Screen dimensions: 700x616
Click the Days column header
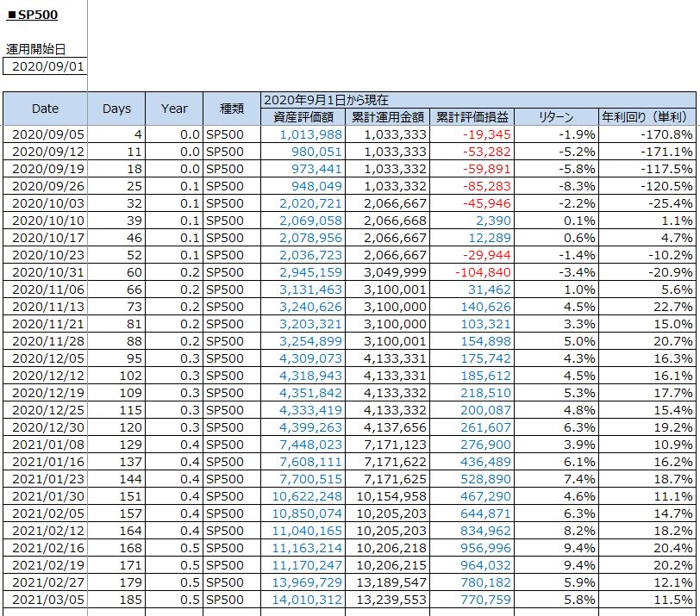click(x=116, y=109)
